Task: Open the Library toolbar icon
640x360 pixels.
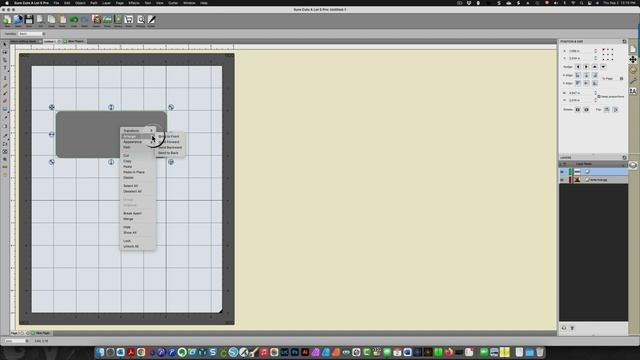Action: click(118, 20)
